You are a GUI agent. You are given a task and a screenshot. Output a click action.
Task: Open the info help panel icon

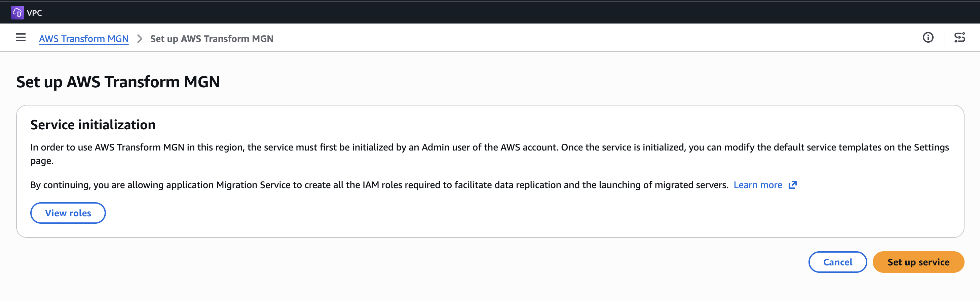click(x=928, y=37)
